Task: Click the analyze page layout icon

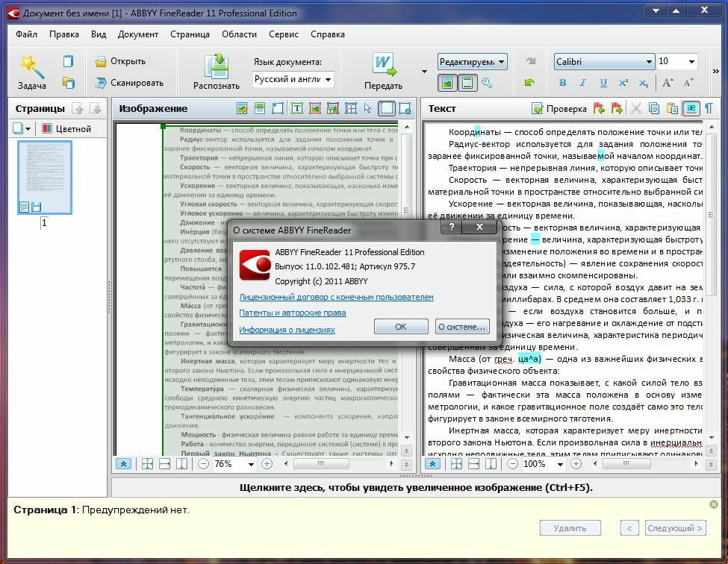Action: click(242, 108)
